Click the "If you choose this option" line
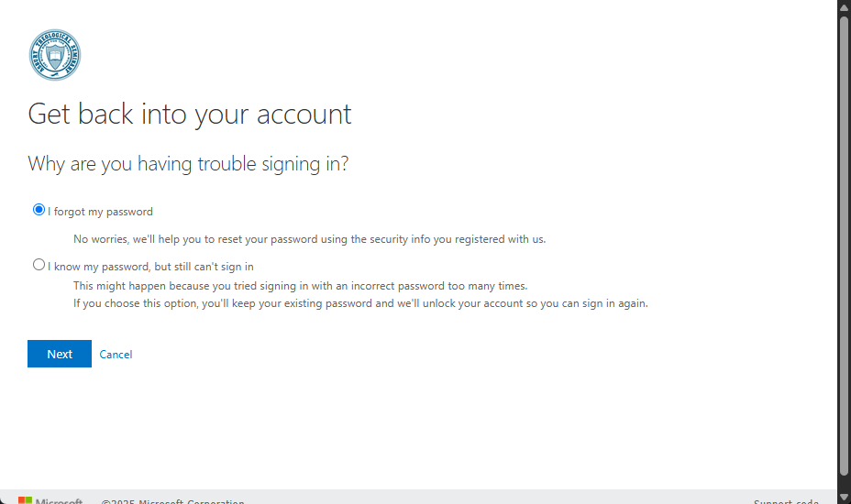Viewport: 851px width, 504px height. click(x=360, y=303)
